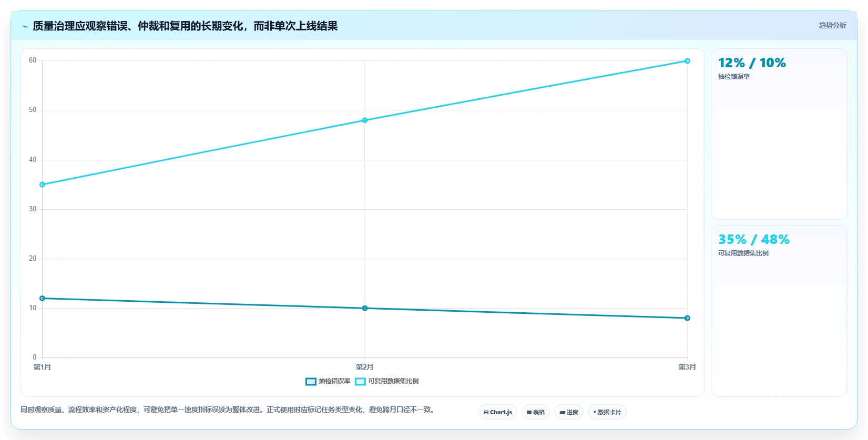Click the 50 y-axis tick label
This screenshot has height=440, width=868.
coord(33,110)
